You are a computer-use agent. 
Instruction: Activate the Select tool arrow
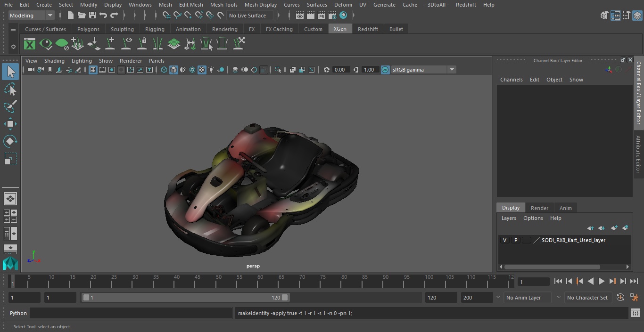tap(10, 72)
